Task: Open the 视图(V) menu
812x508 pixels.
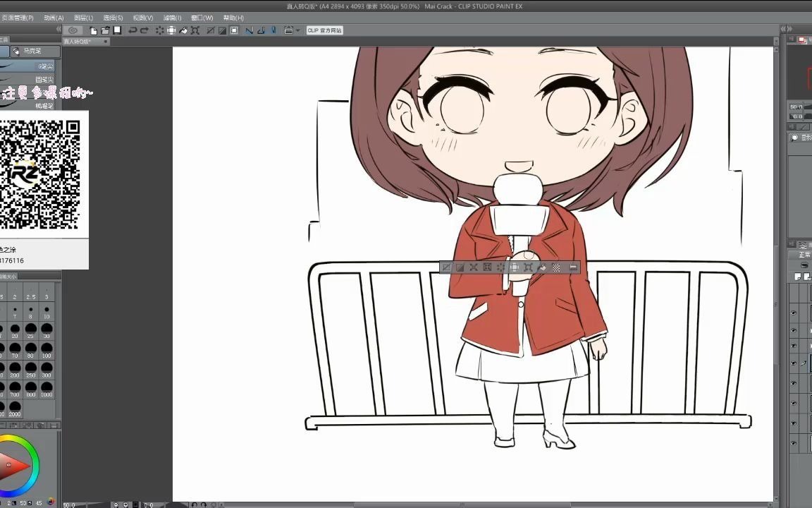Action: click(x=143, y=18)
